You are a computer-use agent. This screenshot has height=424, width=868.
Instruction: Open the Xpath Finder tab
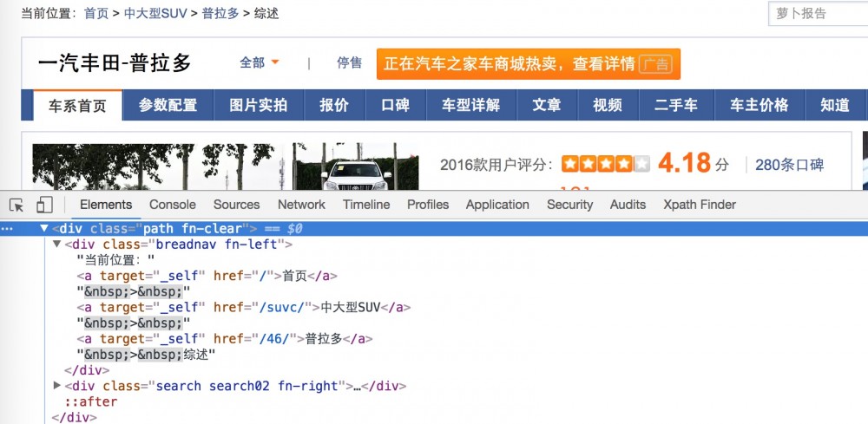coord(700,205)
